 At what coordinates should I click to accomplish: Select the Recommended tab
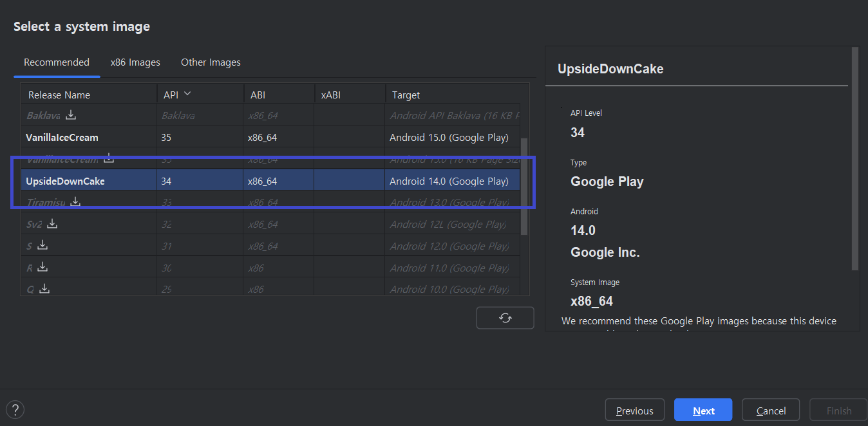(x=57, y=62)
